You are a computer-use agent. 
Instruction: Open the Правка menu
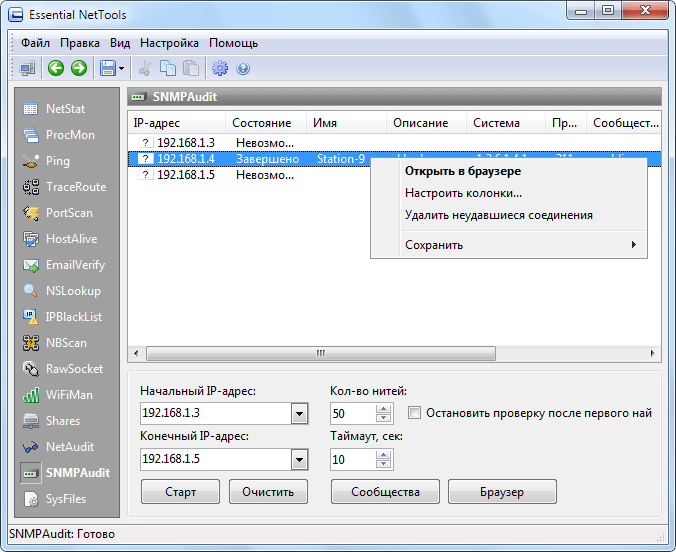[80, 43]
